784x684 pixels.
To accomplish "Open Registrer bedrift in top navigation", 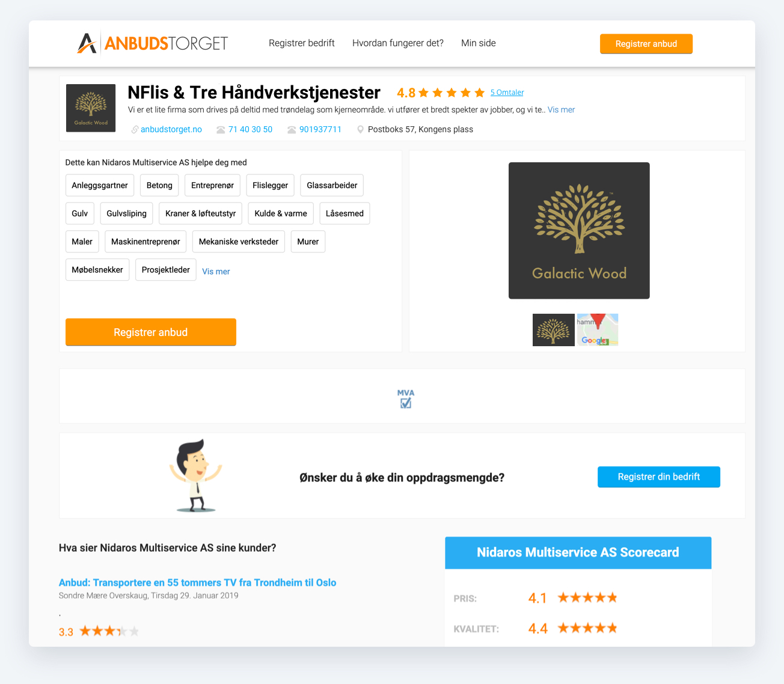I will pyautogui.click(x=302, y=43).
